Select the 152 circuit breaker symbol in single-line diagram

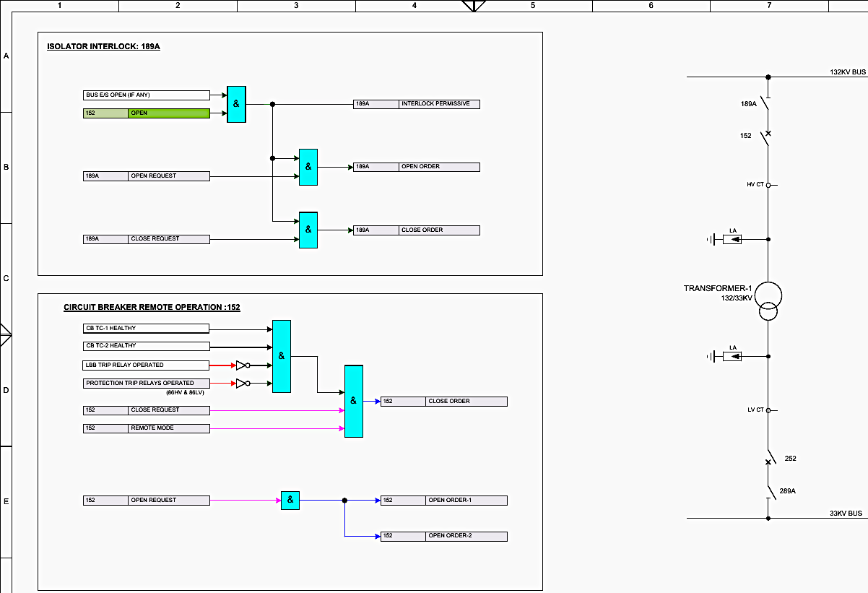[x=767, y=137]
